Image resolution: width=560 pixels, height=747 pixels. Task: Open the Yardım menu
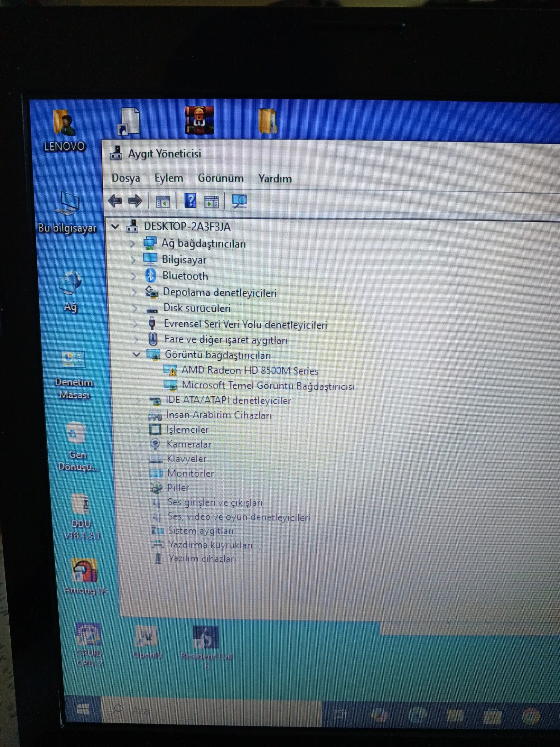click(x=275, y=178)
